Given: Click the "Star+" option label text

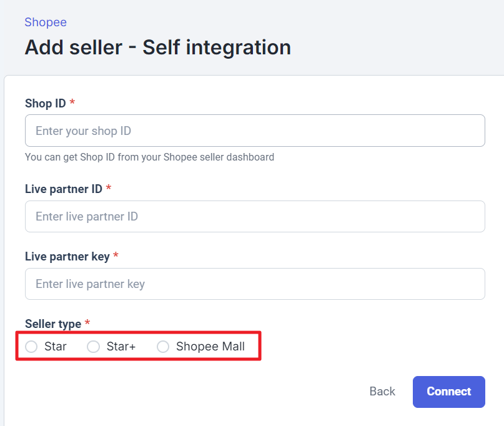Looking at the screenshot, I should (121, 347).
